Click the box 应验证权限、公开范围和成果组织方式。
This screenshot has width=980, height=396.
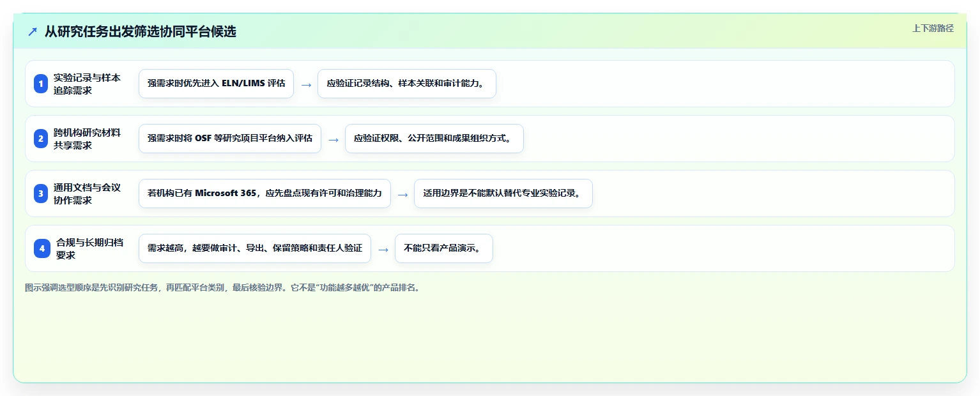[x=434, y=139]
